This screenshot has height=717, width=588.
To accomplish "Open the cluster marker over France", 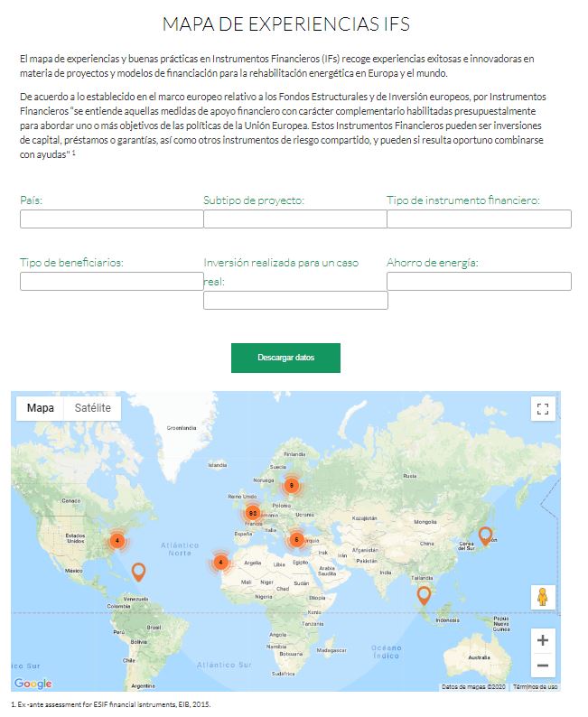I will coord(253,513).
